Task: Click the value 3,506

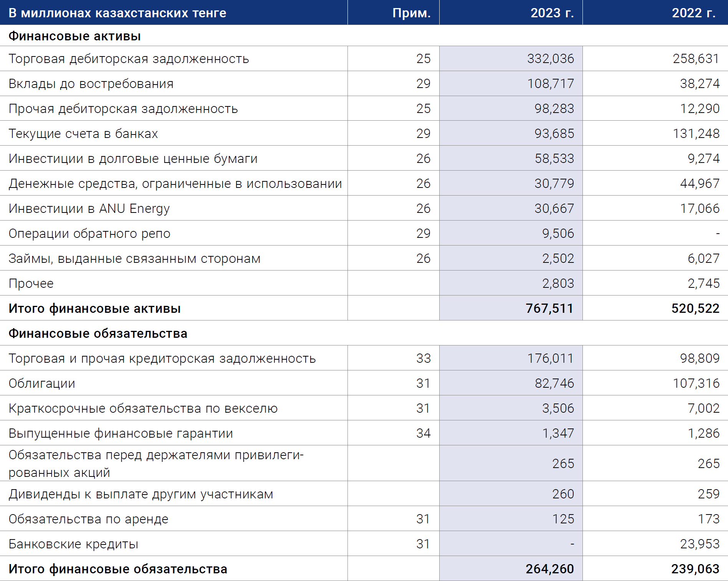Action: [558, 408]
